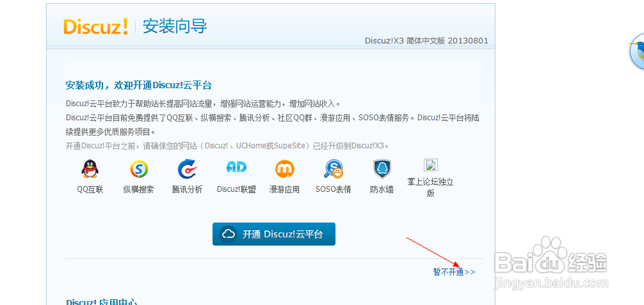Click the Discuz!联盟 AD icon
This screenshot has width=644, height=305.
236,167
